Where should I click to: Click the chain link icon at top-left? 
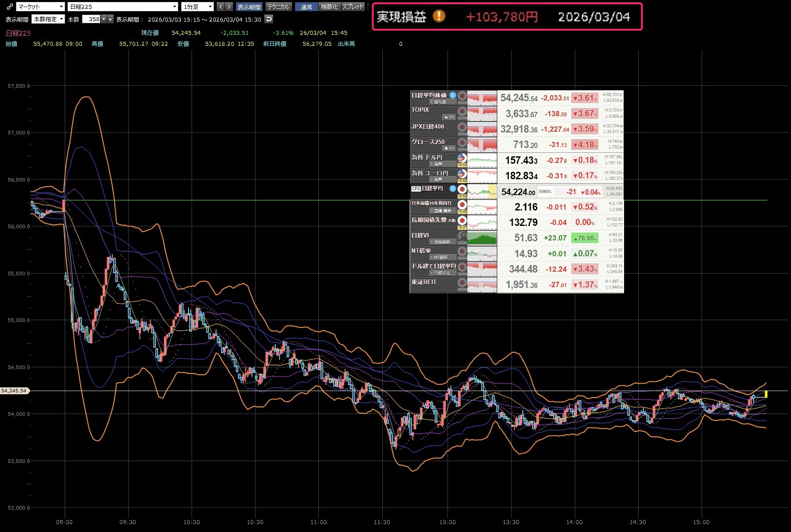pyautogui.click(x=9, y=7)
